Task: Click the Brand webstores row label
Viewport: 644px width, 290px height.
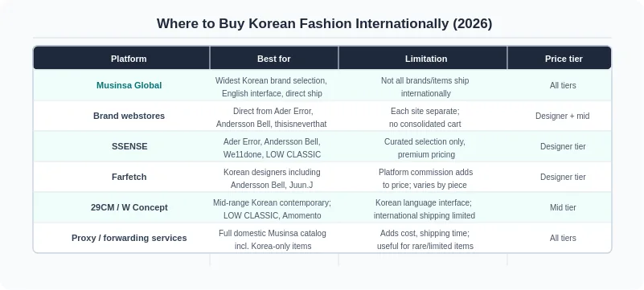Action: tap(129, 116)
